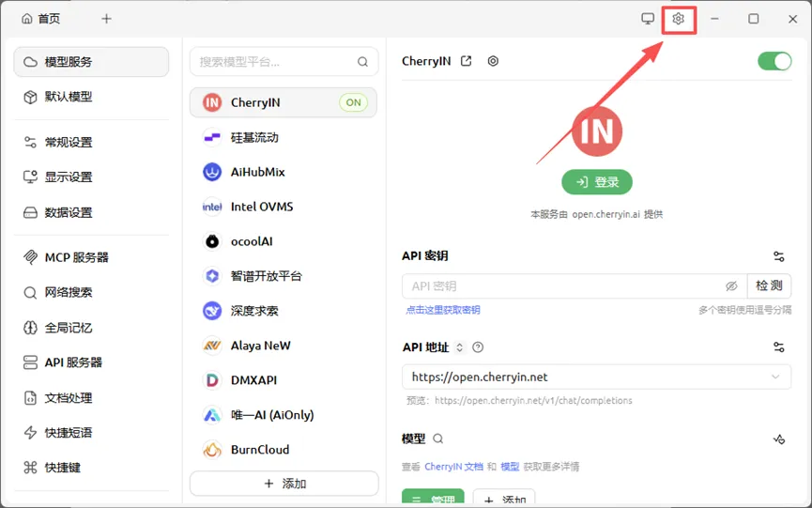Open CherryIN provider settings gear icon
Image resolution: width=812 pixels, height=508 pixels.
coord(493,61)
